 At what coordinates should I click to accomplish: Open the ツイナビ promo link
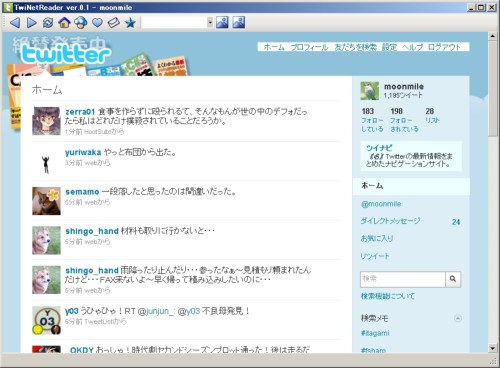[x=379, y=148]
